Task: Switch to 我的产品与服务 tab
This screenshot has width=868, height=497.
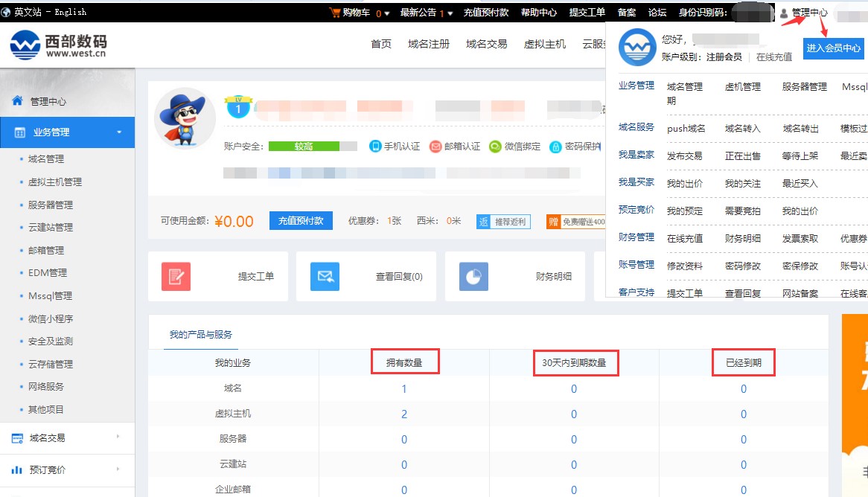Action: 200,334
